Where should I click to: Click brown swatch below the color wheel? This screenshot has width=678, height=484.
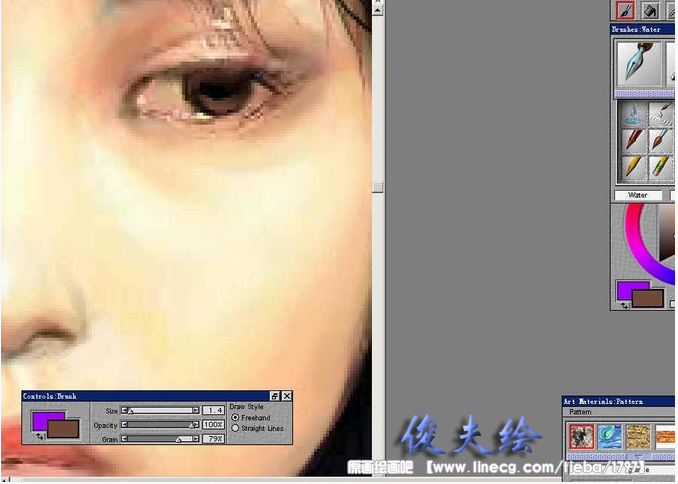click(648, 298)
